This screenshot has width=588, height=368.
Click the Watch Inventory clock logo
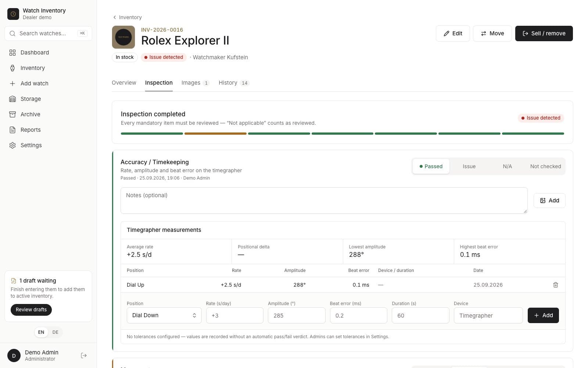[13, 14]
